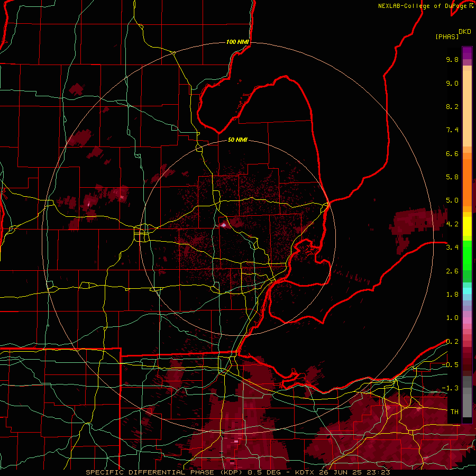Click the 100 NMI range ring label
Image resolution: width=476 pixels, height=476 pixels.
237,42
